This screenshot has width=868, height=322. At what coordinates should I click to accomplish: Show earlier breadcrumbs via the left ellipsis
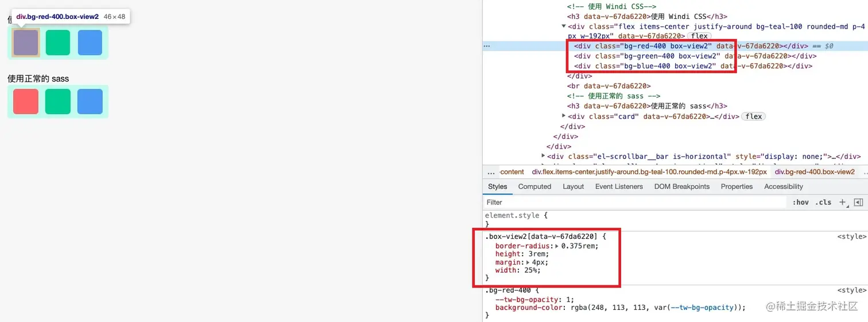pyautogui.click(x=490, y=172)
